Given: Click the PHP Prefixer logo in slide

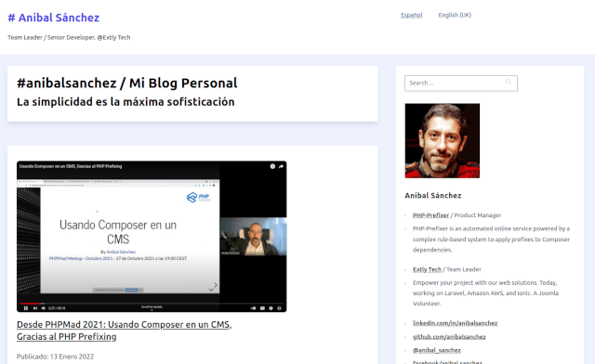Looking at the screenshot, I should pyautogui.click(x=198, y=198).
